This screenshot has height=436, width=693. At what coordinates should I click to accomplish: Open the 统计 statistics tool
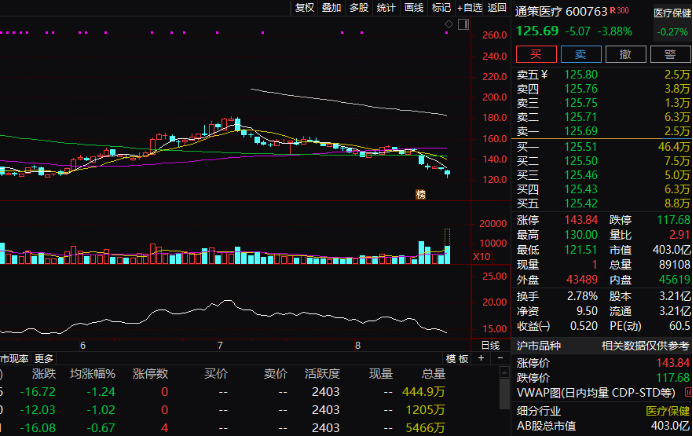(x=386, y=7)
